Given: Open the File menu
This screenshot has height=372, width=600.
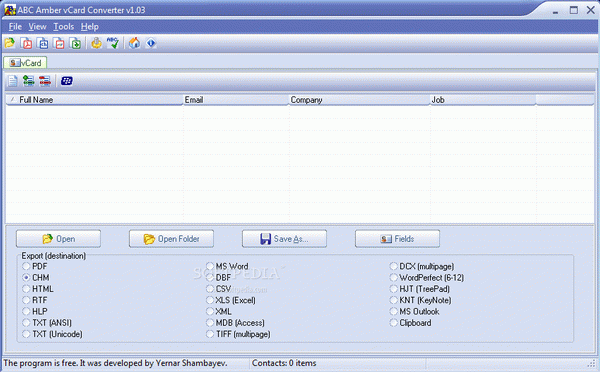Looking at the screenshot, I should [15, 26].
